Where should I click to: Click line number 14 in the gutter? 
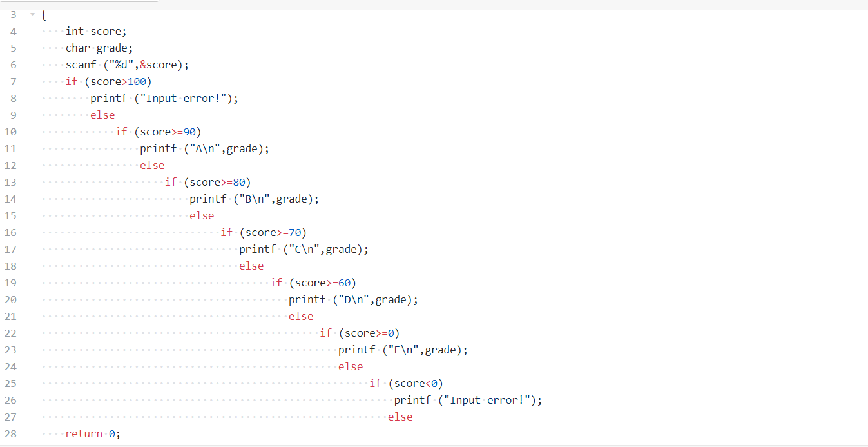pos(10,199)
